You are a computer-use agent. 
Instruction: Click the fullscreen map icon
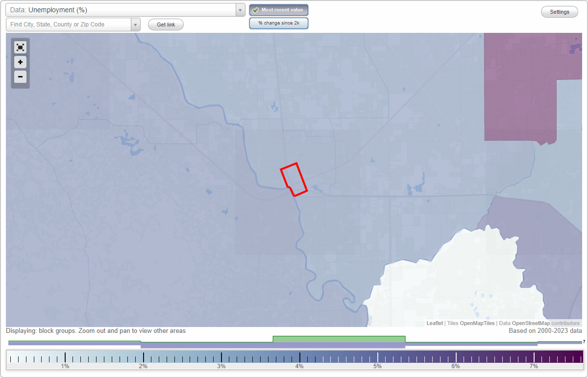click(20, 48)
